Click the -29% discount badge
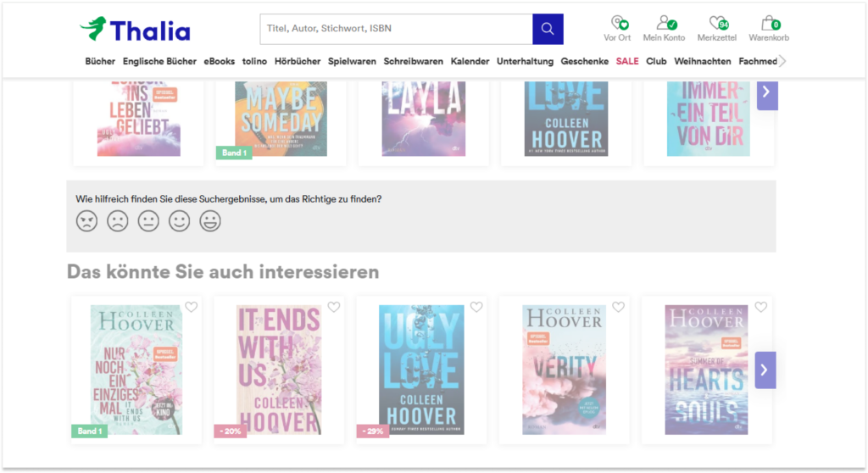This screenshot has width=868, height=473. 372,431
